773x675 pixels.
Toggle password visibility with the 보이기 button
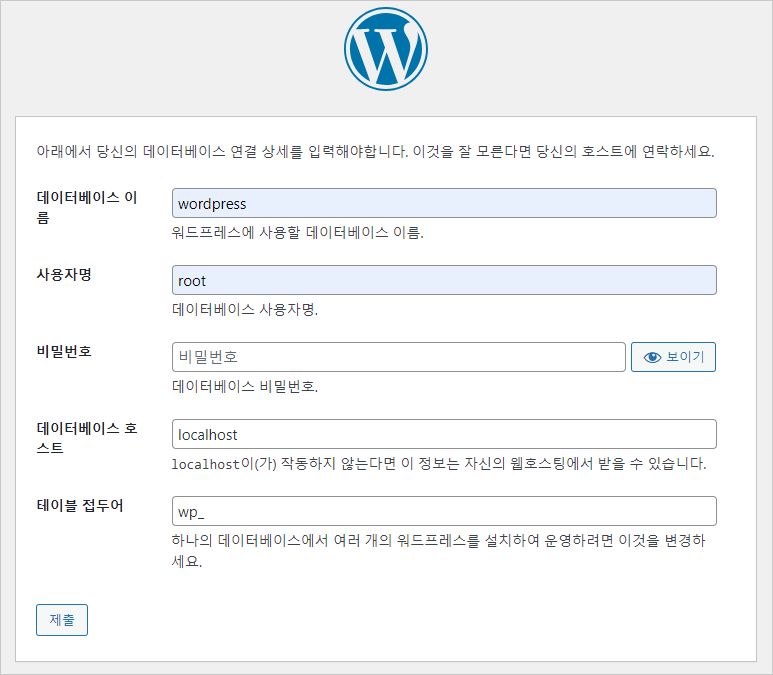(x=673, y=357)
